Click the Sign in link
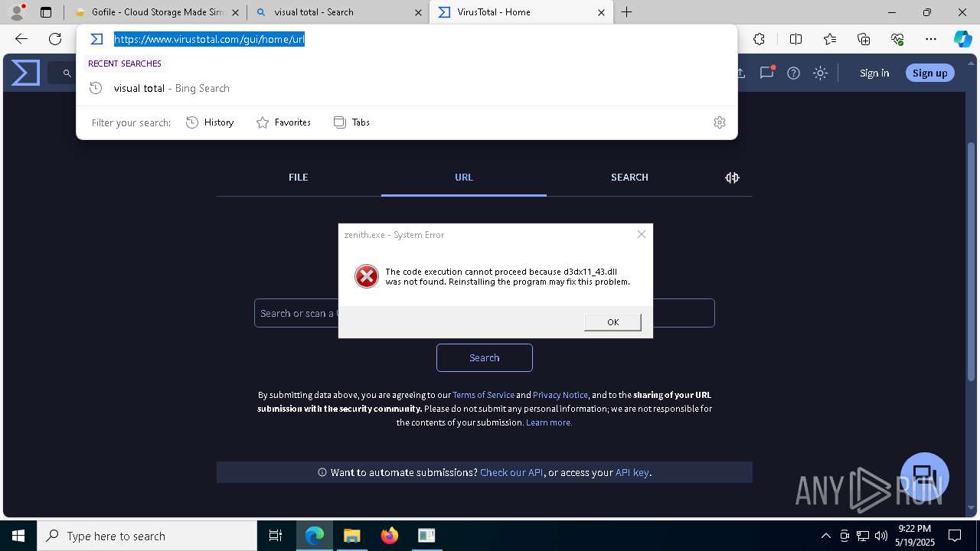The width and height of the screenshot is (980, 551). click(874, 73)
